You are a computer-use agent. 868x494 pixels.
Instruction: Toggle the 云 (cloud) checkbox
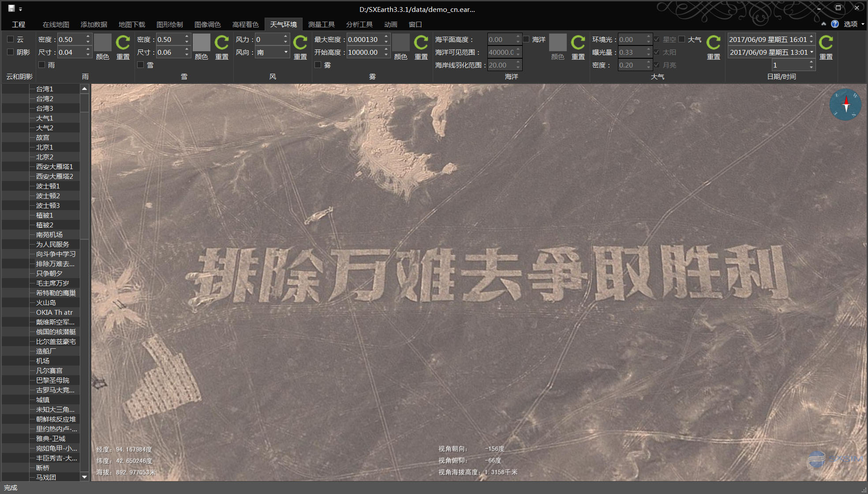(x=11, y=39)
